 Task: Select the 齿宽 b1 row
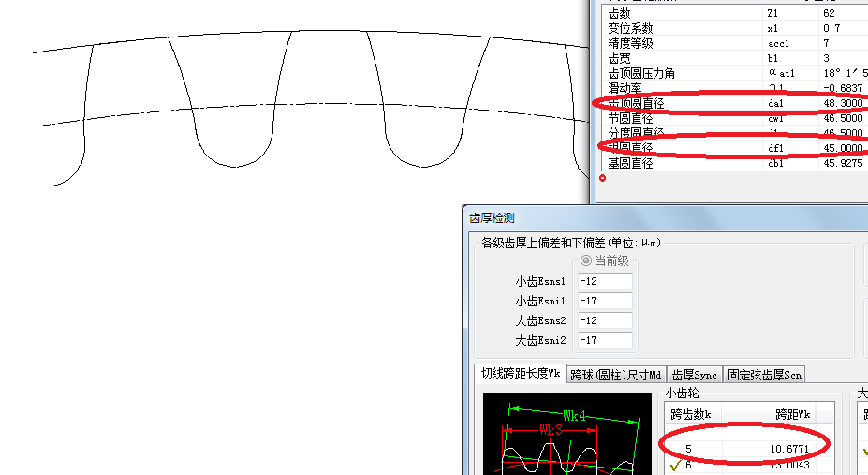click(735, 58)
